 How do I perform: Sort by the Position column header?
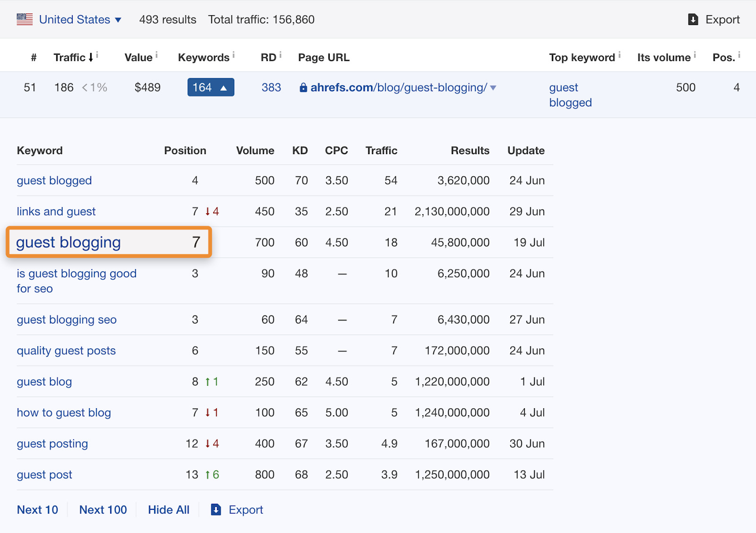(x=185, y=150)
